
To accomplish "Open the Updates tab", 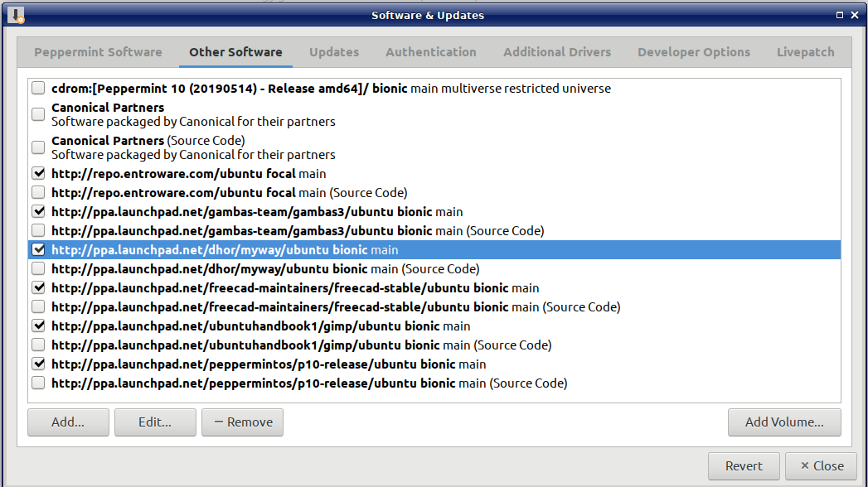I will tap(334, 52).
